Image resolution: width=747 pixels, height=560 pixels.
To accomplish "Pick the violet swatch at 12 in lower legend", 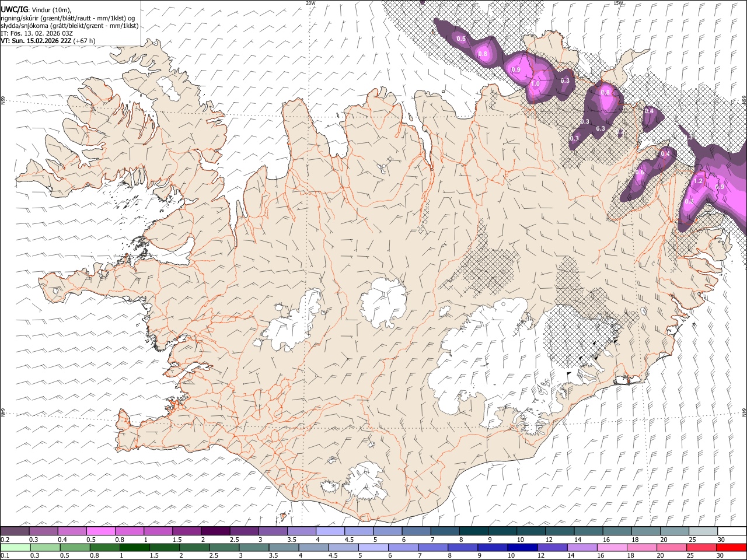I will point(552,548).
